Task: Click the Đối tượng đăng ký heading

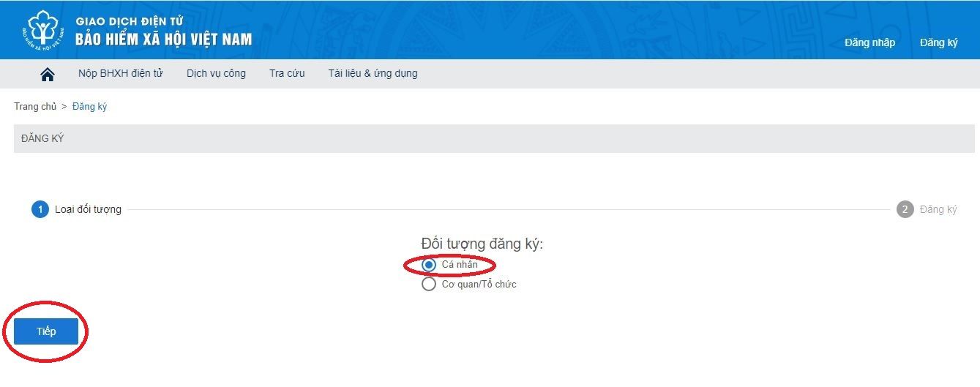Action: [x=482, y=244]
